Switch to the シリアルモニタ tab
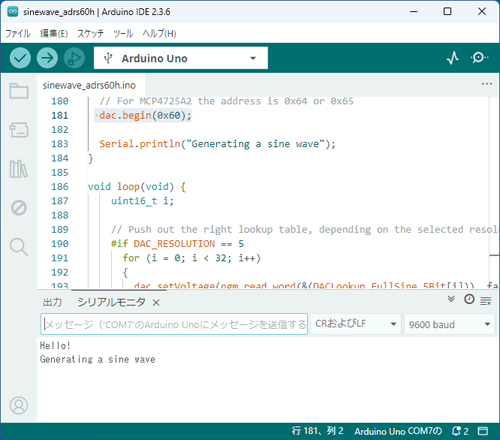The width and height of the screenshot is (500, 440). [x=111, y=302]
